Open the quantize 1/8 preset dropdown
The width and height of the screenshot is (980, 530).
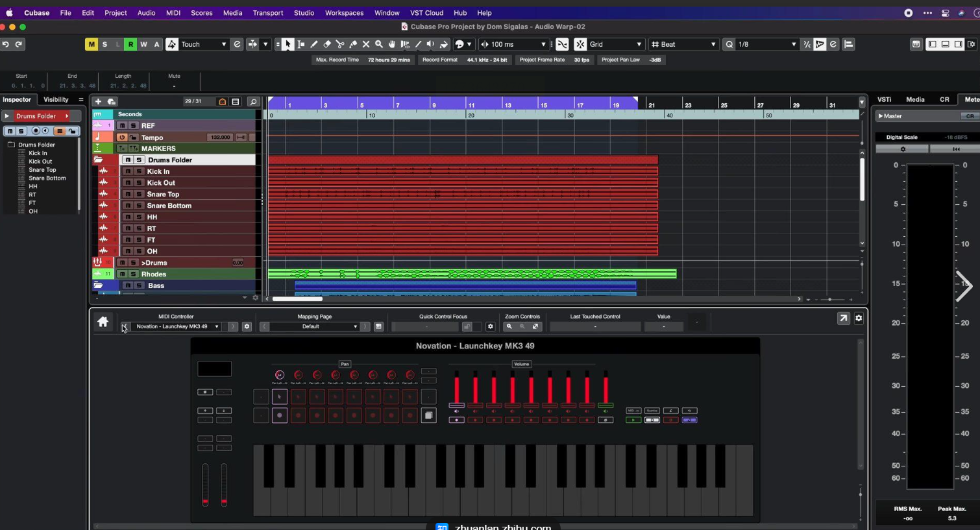tap(766, 44)
